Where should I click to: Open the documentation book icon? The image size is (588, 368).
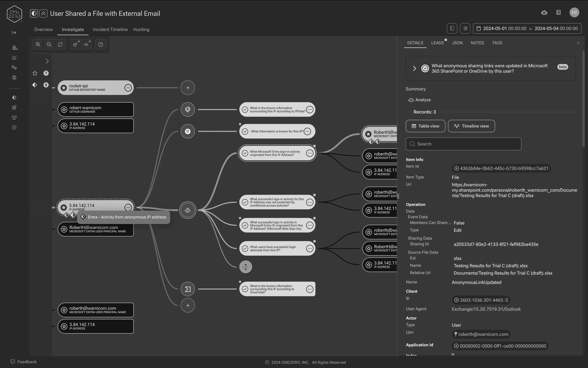(559, 12)
